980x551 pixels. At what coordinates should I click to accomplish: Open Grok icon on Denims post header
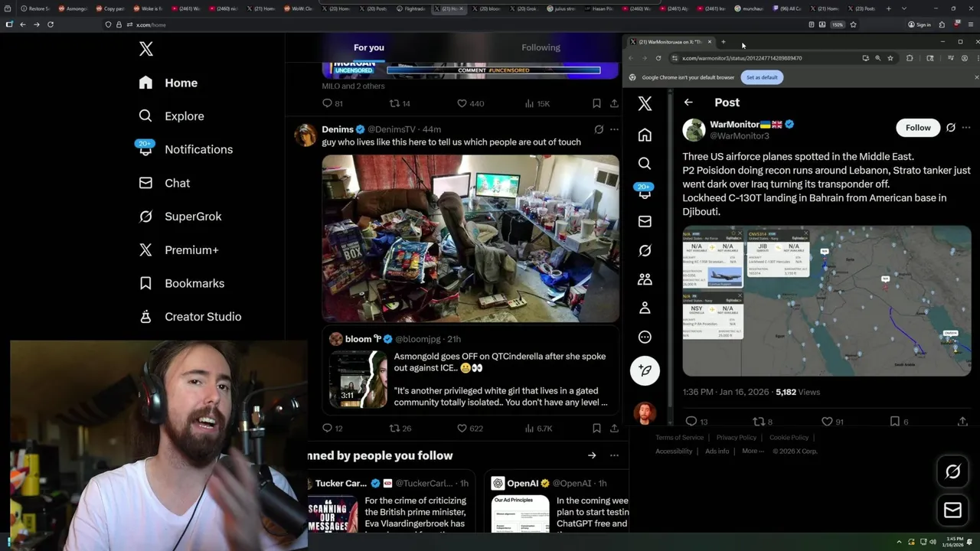599,129
